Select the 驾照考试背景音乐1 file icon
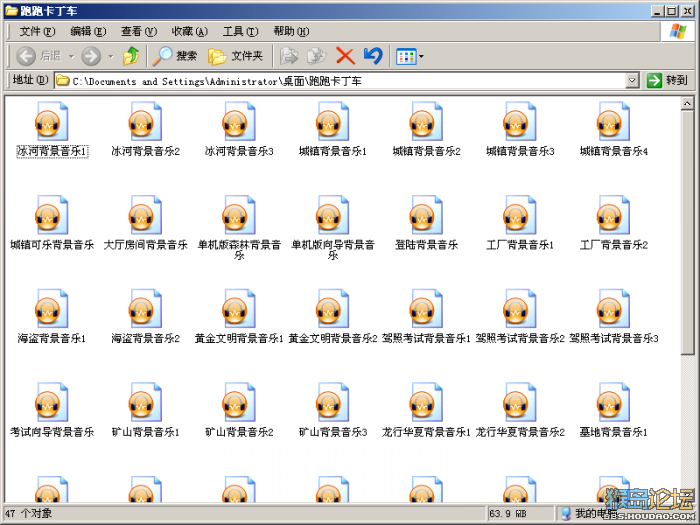The image size is (700, 525). 426,308
